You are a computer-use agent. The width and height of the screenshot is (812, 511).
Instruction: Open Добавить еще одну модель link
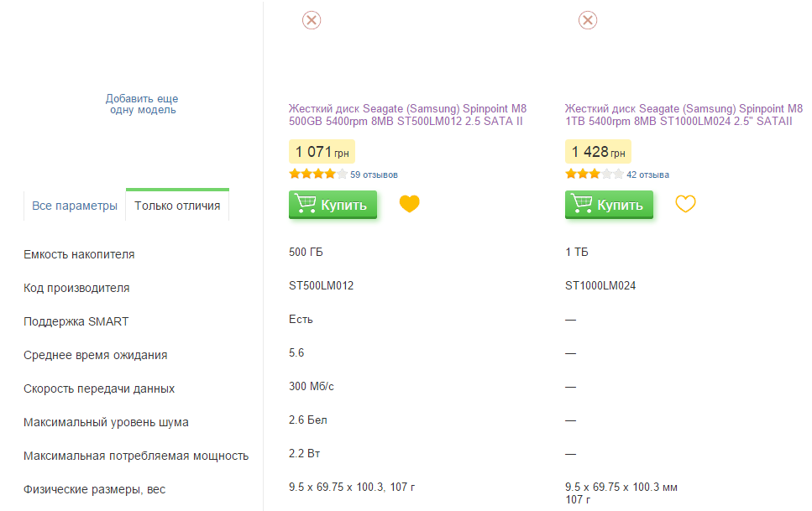tap(142, 104)
